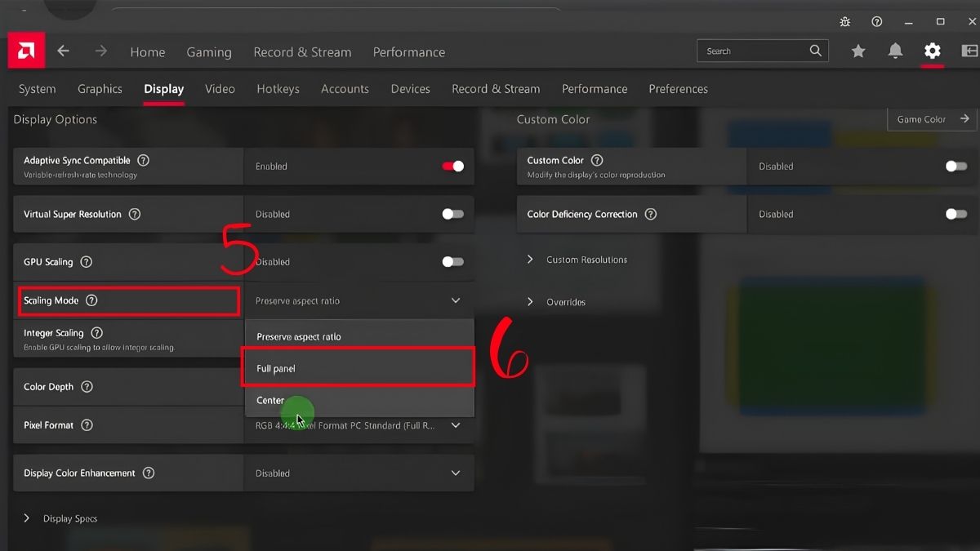Enable Virtual Super Resolution
The image size is (980, 551).
point(452,214)
